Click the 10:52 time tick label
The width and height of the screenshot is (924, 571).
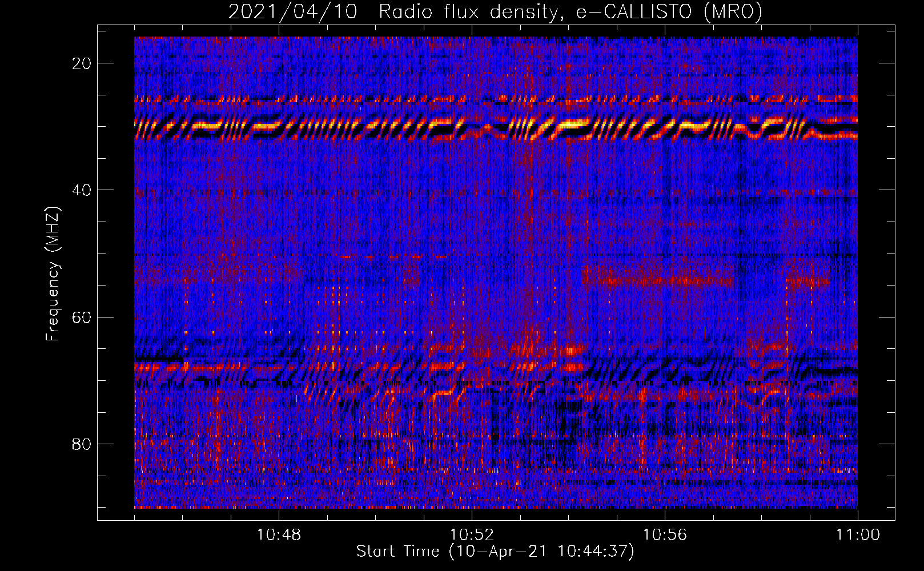472,535
